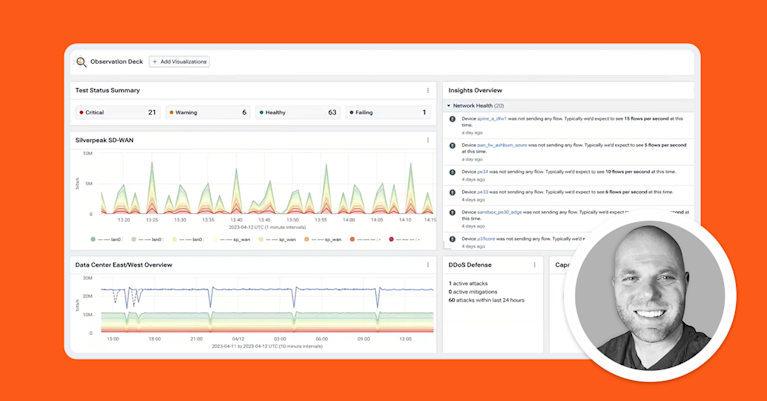This screenshot has height=401, width=767.
Task: Click alert icon beside pe34 insight
Action: click(x=452, y=172)
